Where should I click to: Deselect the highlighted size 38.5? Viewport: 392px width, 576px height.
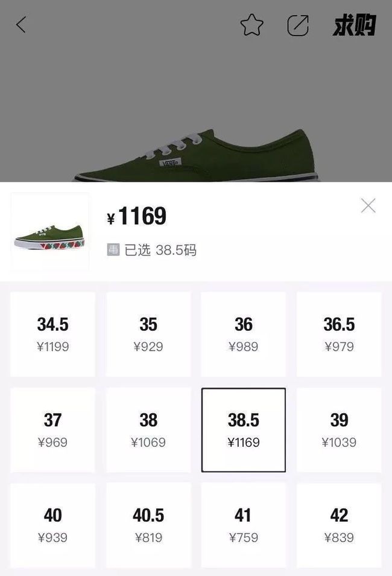click(x=244, y=430)
